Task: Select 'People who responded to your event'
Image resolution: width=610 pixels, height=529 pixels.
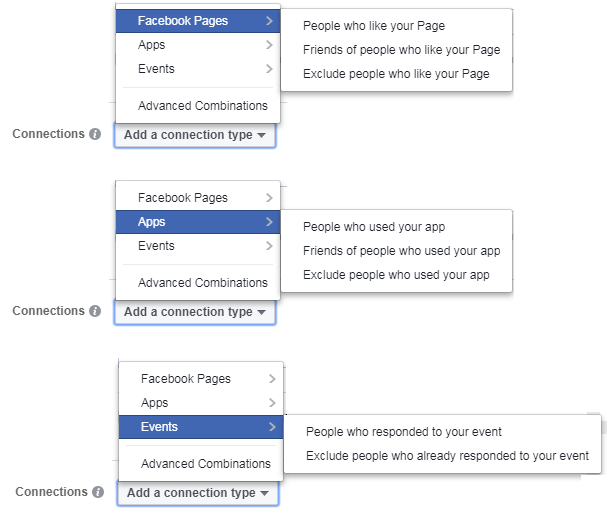Action: point(404,432)
